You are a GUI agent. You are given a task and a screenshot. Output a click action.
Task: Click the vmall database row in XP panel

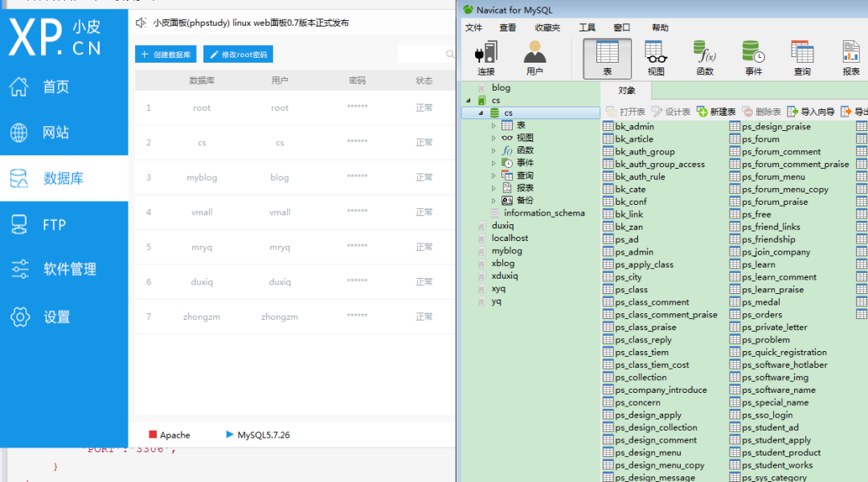click(295, 212)
